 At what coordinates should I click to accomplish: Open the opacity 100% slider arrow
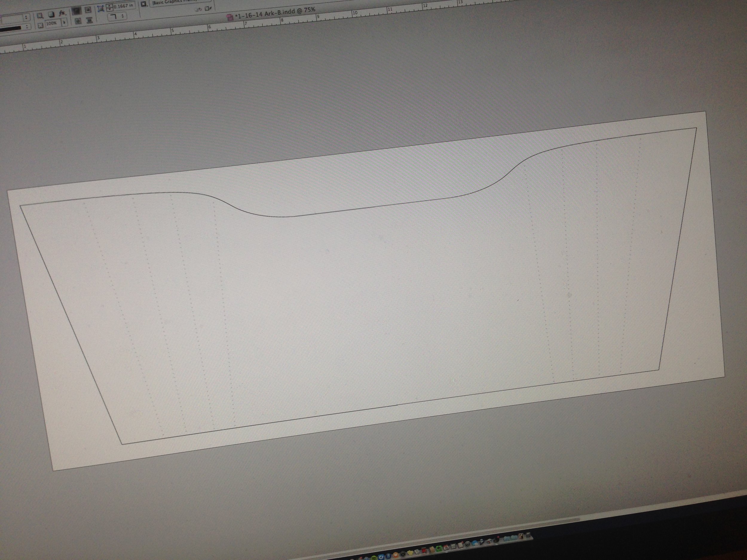click(x=64, y=23)
